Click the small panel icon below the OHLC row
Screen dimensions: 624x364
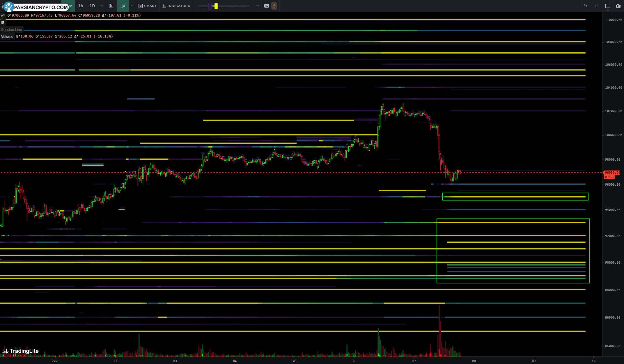tap(3, 22)
